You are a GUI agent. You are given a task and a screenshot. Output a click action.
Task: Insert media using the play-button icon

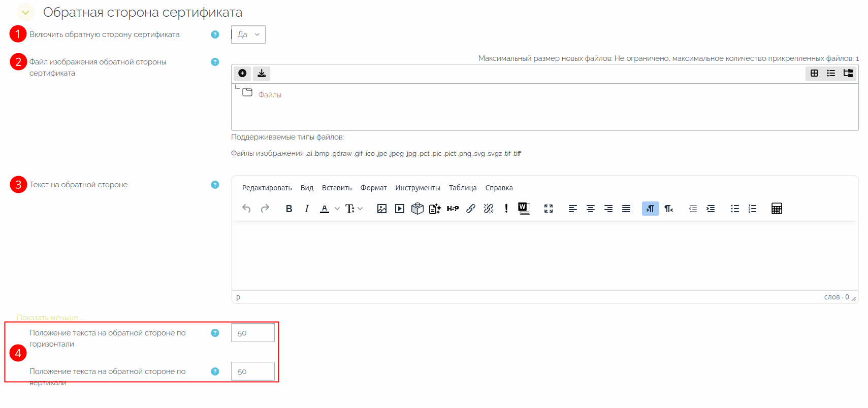(400, 209)
